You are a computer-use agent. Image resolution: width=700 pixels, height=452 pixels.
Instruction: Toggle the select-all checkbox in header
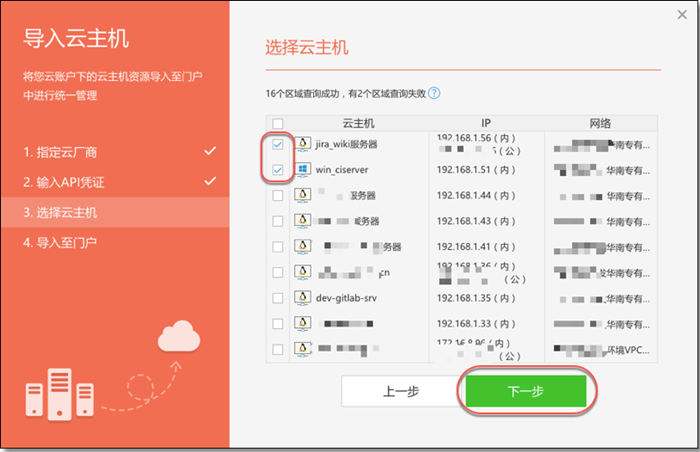(278, 123)
